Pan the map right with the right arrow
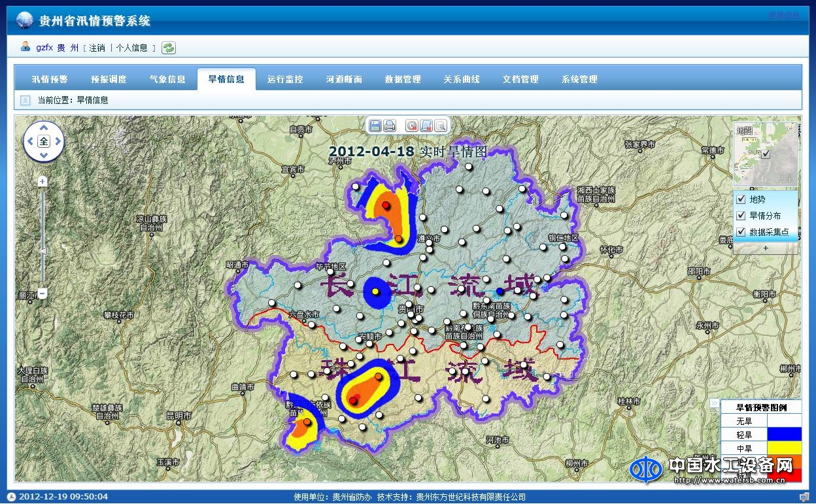The image size is (816, 504). click(58, 141)
